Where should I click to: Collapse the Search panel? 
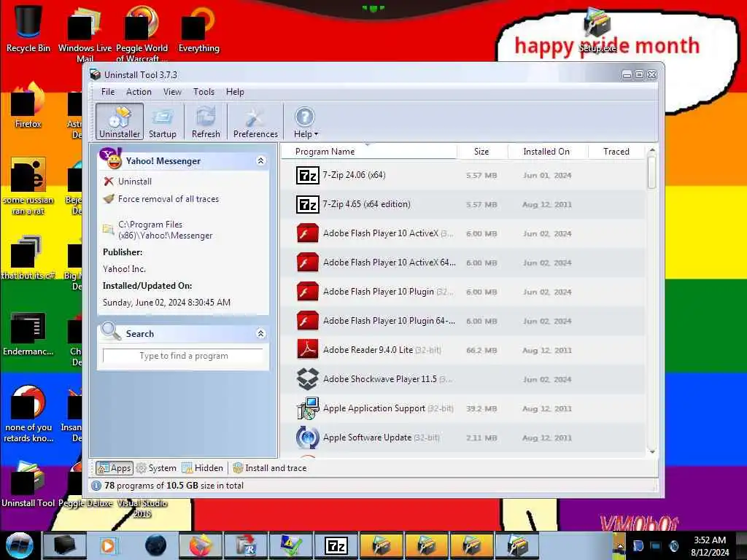(260, 333)
